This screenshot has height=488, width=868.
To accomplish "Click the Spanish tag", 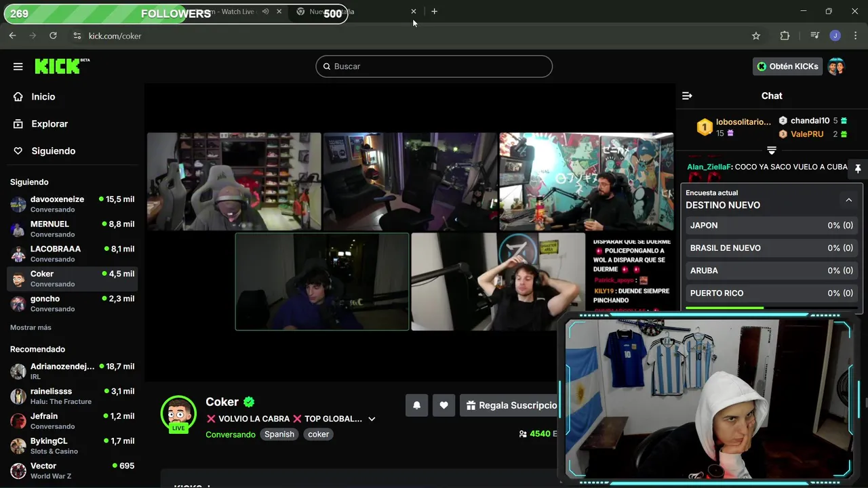I will 279,434.
